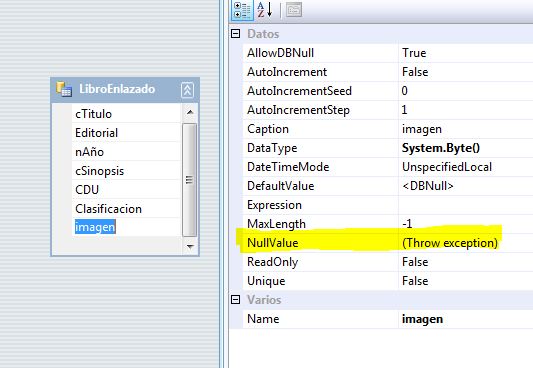The height and width of the screenshot is (368, 533).
Task: Switch property grid to Categorized view
Action: coord(243,10)
